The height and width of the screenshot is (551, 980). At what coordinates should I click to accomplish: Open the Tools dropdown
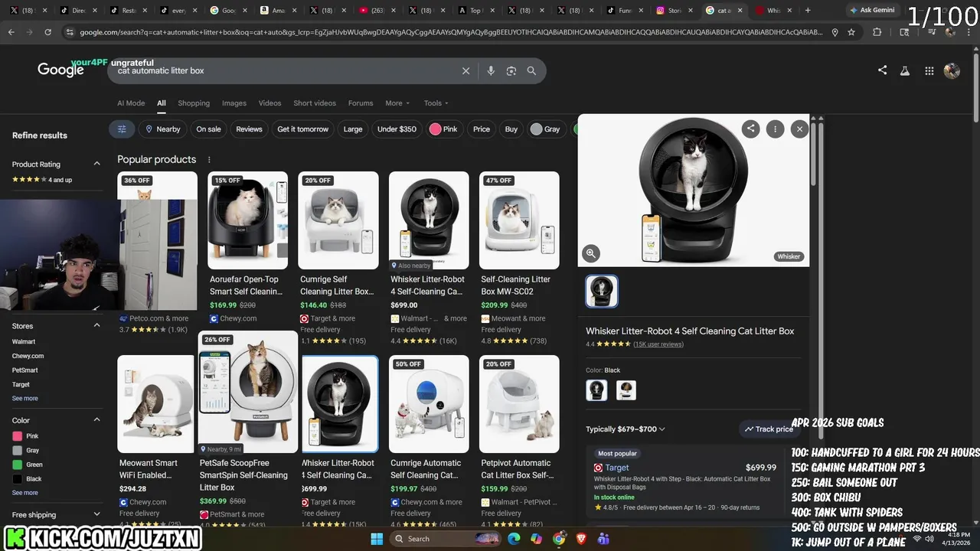[x=436, y=103]
